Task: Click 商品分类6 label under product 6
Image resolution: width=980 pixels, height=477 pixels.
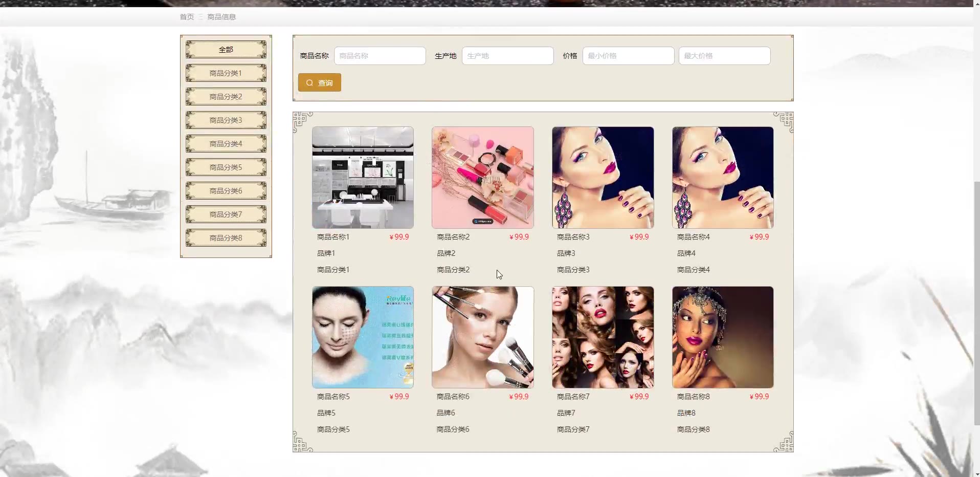Action: [x=453, y=429]
